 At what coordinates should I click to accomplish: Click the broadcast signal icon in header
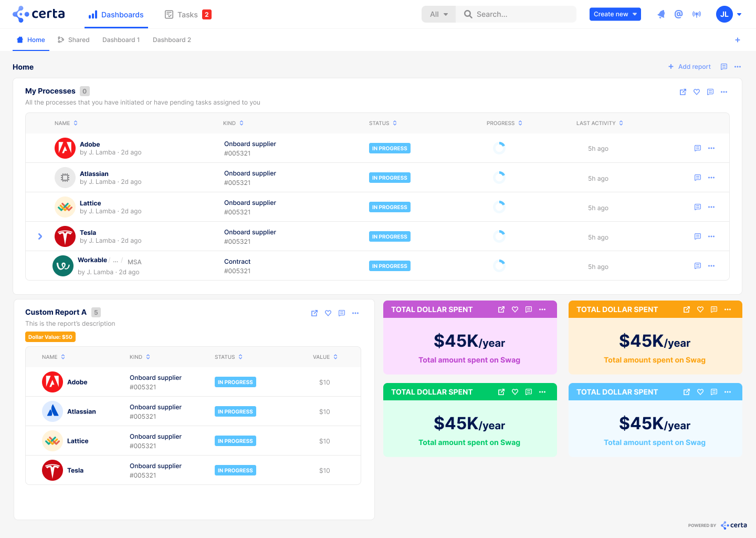pyautogui.click(x=697, y=14)
